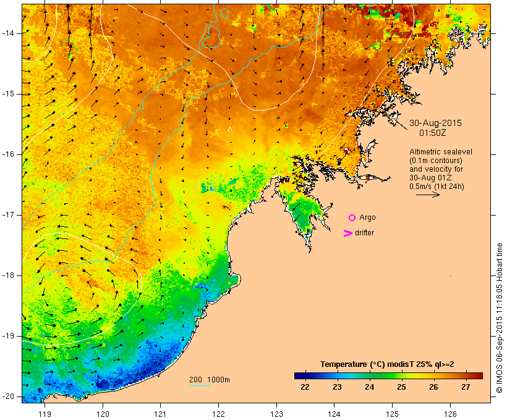Click the date label 30-Aug-2015

coord(435,123)
